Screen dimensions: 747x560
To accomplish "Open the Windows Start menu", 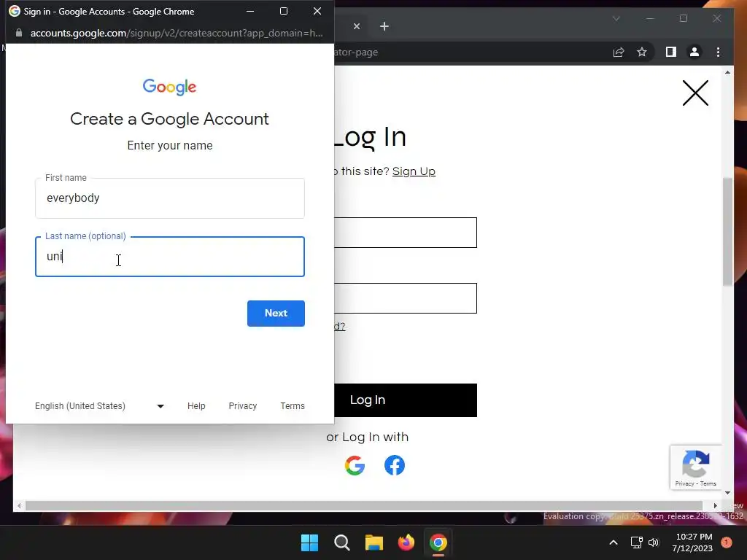I will pos(309,542).
